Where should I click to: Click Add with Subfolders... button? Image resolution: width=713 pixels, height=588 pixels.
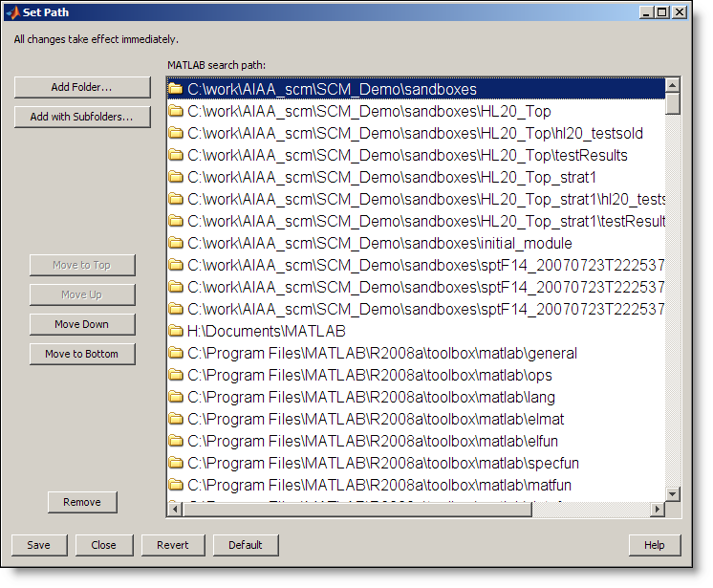click(82, 117)
